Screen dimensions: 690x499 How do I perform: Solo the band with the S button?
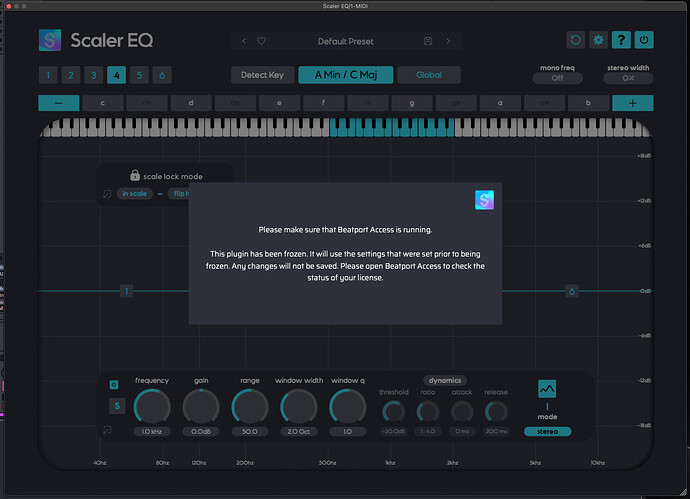(x=117, y=406)
